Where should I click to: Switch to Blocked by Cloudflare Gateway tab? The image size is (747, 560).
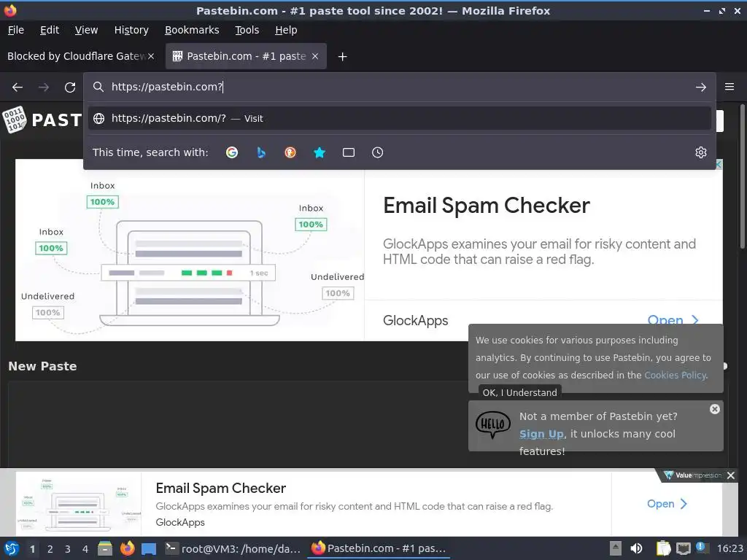[x=76, y=56]
